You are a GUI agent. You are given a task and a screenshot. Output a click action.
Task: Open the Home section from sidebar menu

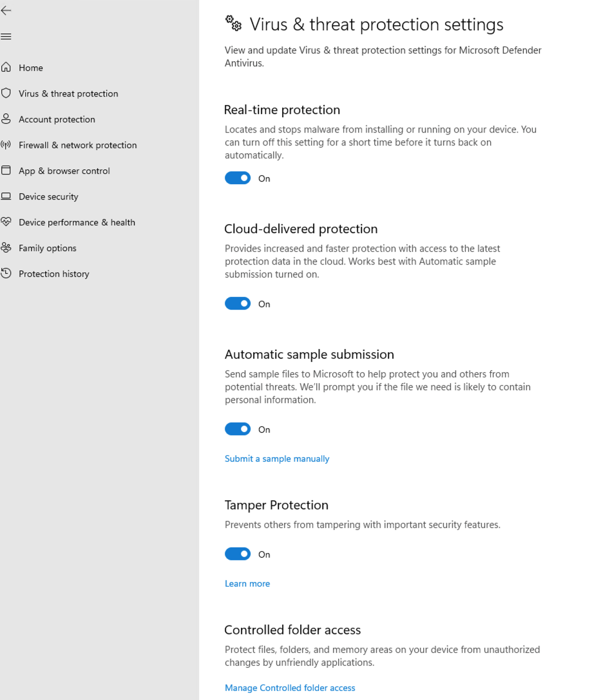click(30, 67)
